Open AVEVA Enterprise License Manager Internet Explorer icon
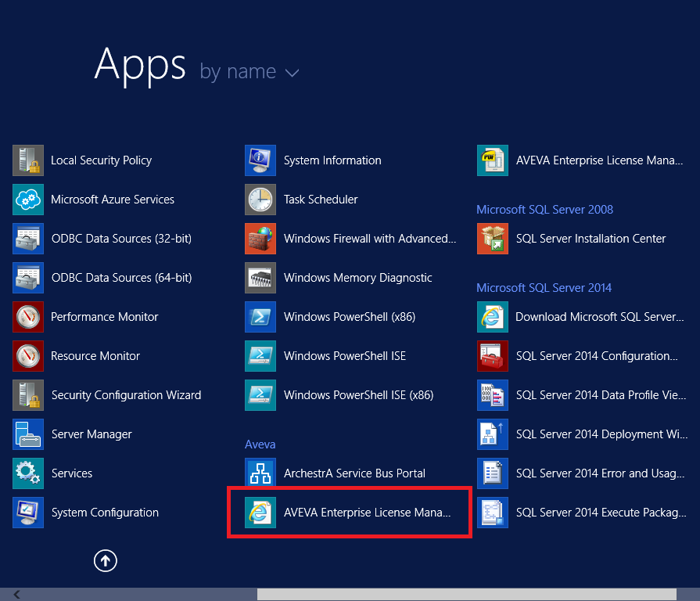The width and height of the screenshot is (700, 601). point(260,513)
